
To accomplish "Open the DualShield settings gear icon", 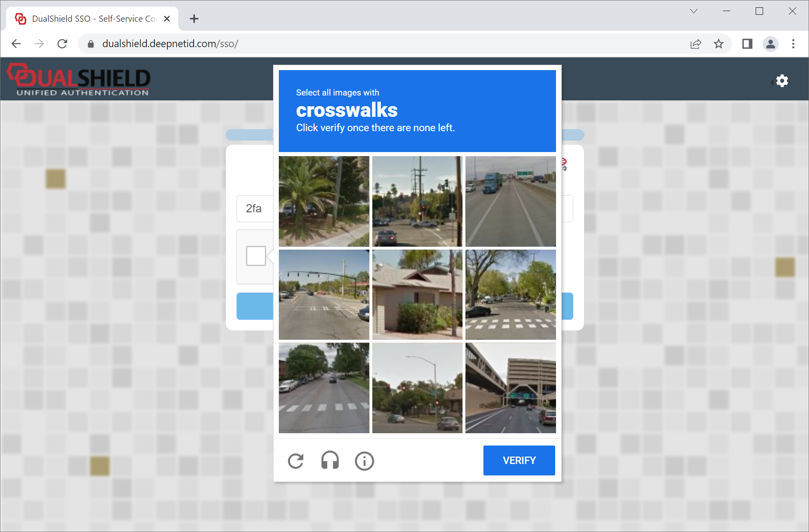I will pyautogui.click(x=782, y=81).
